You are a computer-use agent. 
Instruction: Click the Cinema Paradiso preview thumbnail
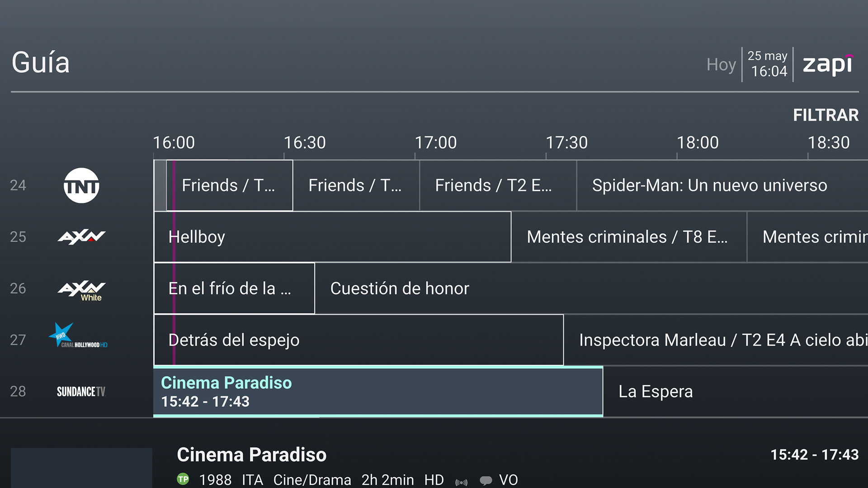coord(81,468)
